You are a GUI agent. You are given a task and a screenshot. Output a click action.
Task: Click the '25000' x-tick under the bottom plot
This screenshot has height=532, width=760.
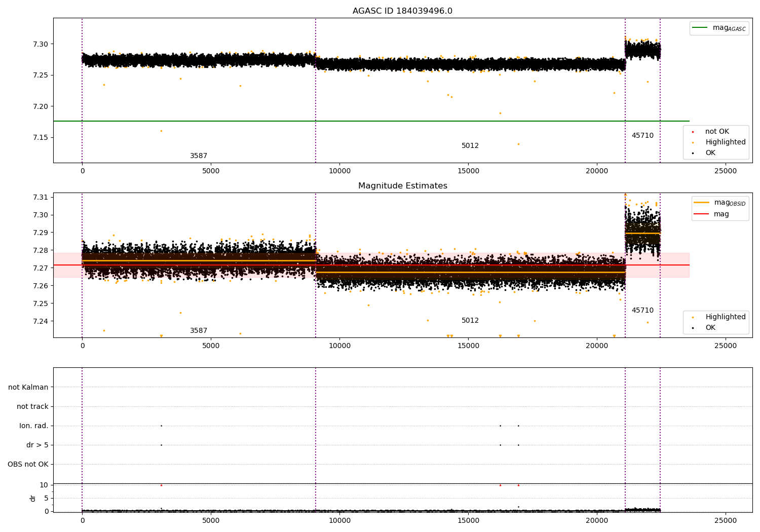(726, 521)
